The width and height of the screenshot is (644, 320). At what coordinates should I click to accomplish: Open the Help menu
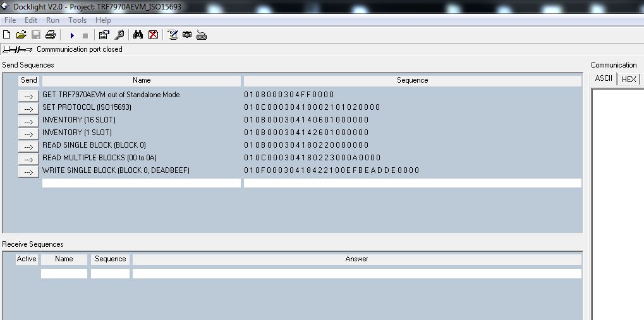click(x=103, y=20)
